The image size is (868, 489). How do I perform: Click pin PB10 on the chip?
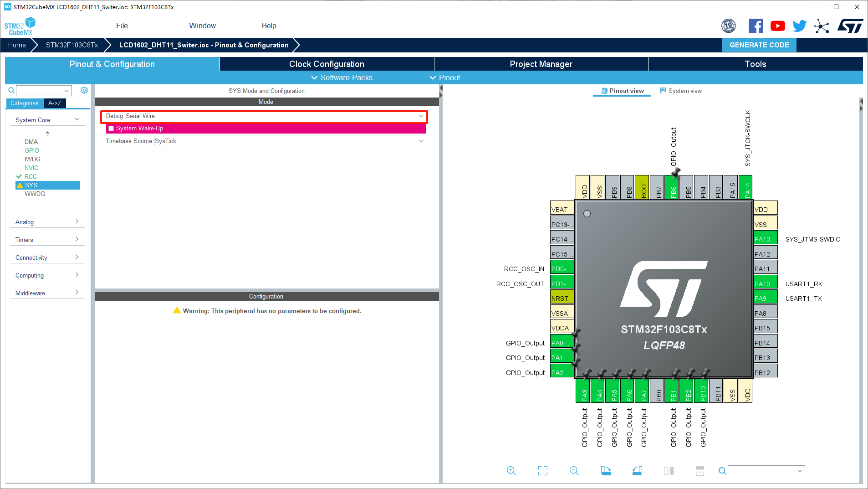701,391
